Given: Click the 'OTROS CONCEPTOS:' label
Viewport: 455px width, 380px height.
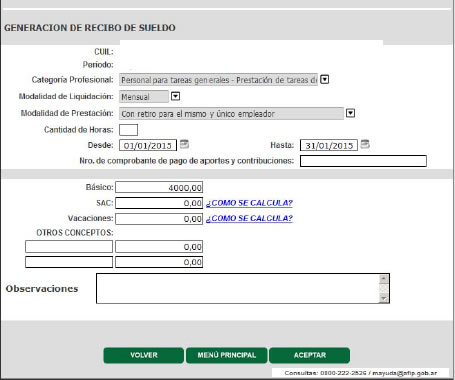Looking at the screenshot, I should [x=75, y=233].
